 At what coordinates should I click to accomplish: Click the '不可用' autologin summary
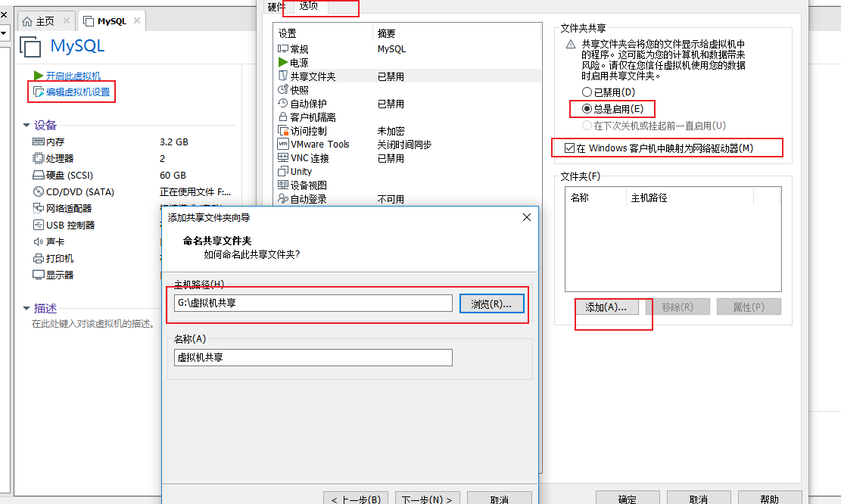391,200
